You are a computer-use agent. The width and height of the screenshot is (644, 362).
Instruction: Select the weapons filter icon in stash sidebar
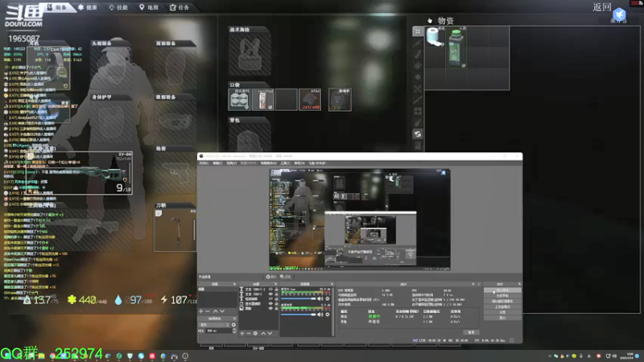[x=418, y=43]
